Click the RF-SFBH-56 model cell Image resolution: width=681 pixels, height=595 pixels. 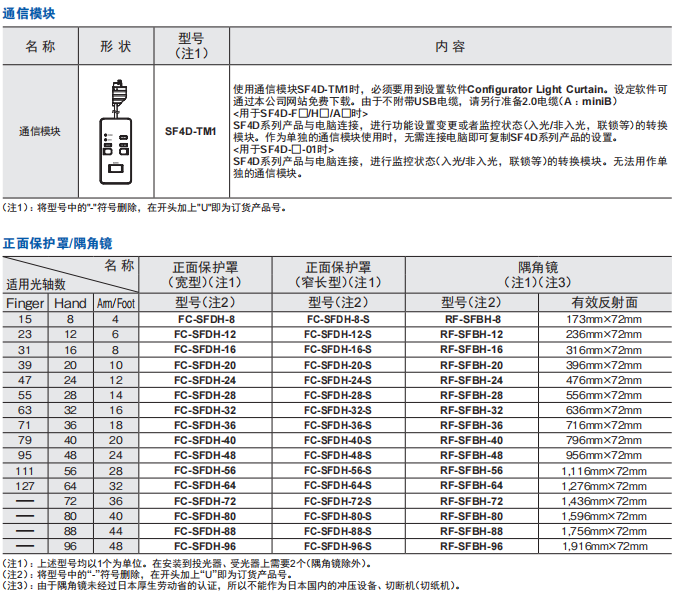[x=471, y=471]
